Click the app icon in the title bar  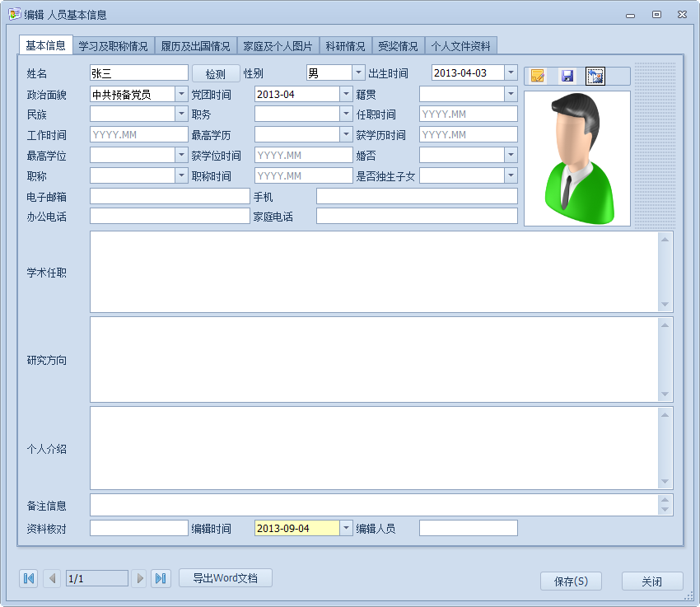[14, 14]
